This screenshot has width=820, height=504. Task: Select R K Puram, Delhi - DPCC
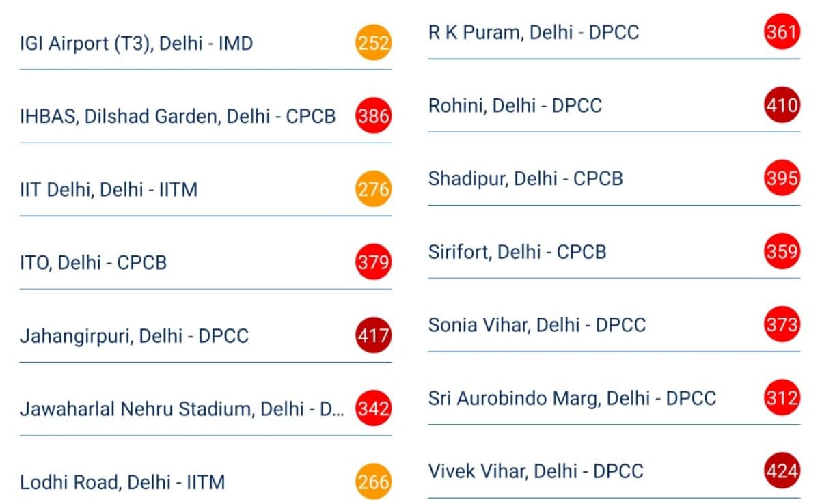pyautogui.click(x=533, y=32)
